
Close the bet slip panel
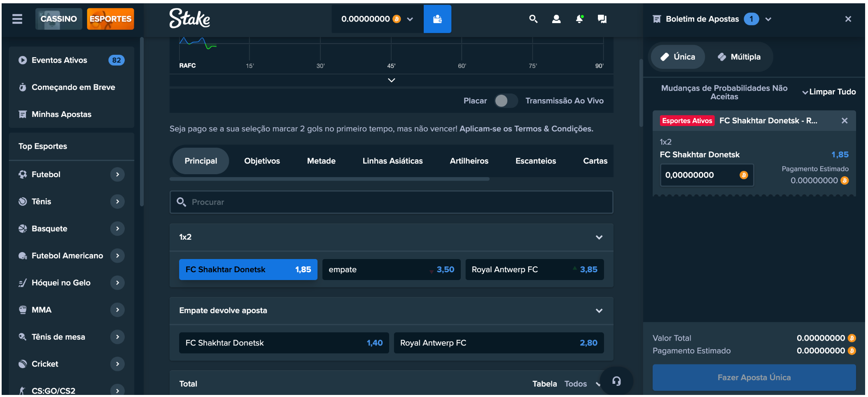click(848, 19)
